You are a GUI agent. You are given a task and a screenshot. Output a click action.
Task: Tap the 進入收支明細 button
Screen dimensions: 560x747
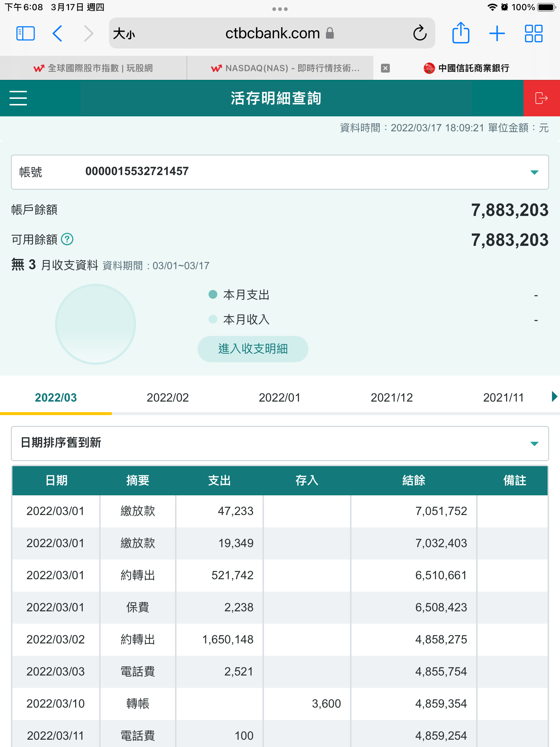click(253, 349)
